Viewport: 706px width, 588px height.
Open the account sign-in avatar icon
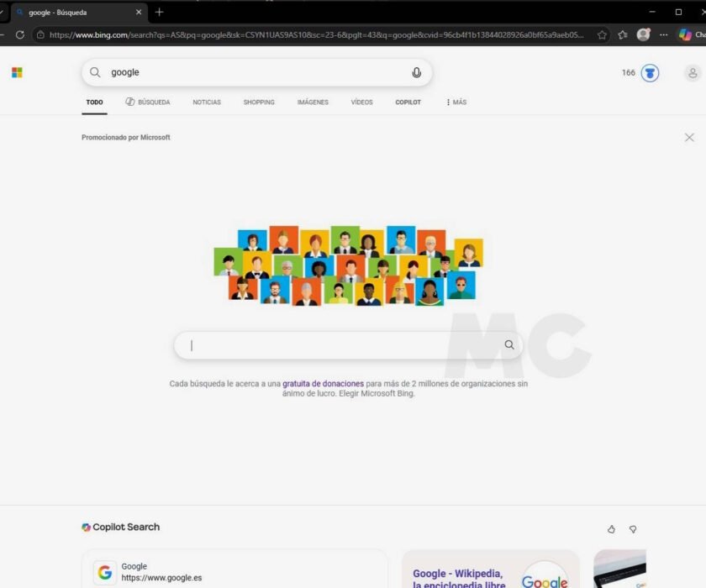pyautogui.click(x=693, y=73)
